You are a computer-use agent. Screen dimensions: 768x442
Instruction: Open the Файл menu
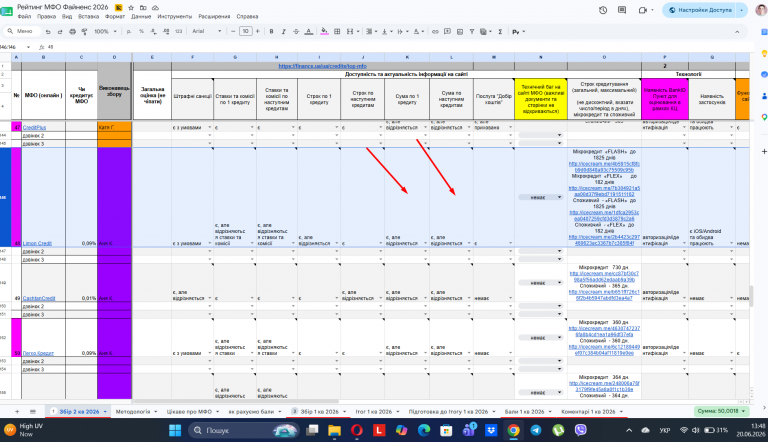click(24, 16)
